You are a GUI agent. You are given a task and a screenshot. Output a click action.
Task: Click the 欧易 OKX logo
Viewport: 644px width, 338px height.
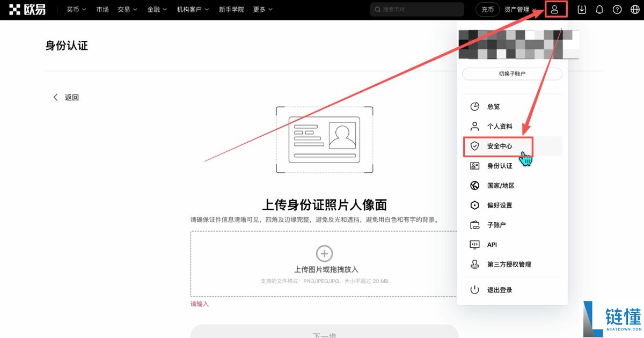pyautogui.click(x=28, y=9)
